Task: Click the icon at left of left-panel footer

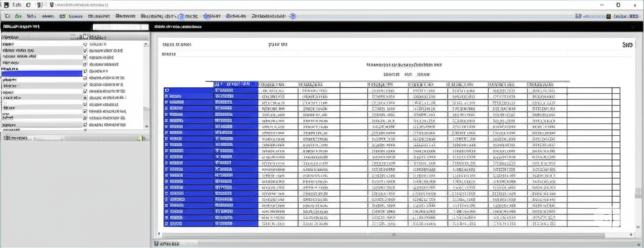Action: tap(6, 138)
